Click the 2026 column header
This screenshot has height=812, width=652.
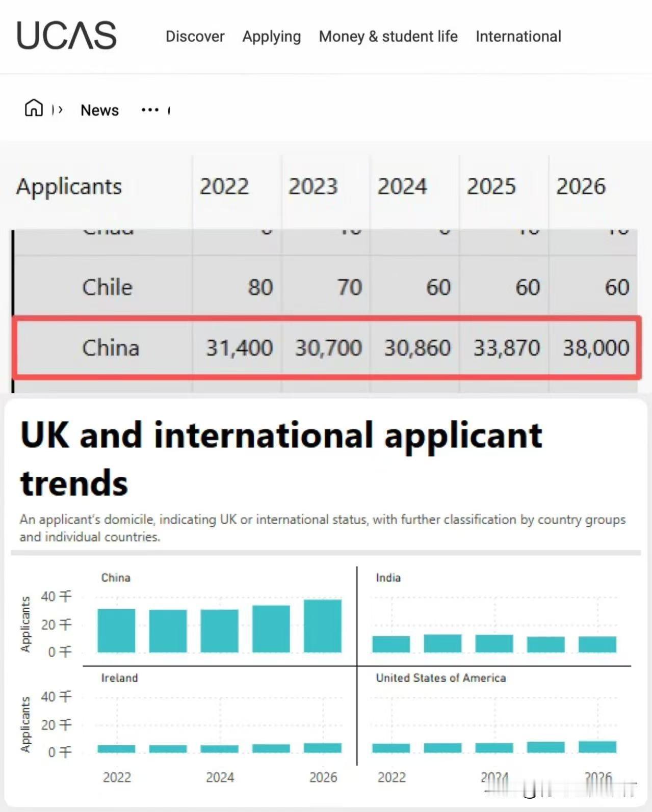(x=581, y=186)
